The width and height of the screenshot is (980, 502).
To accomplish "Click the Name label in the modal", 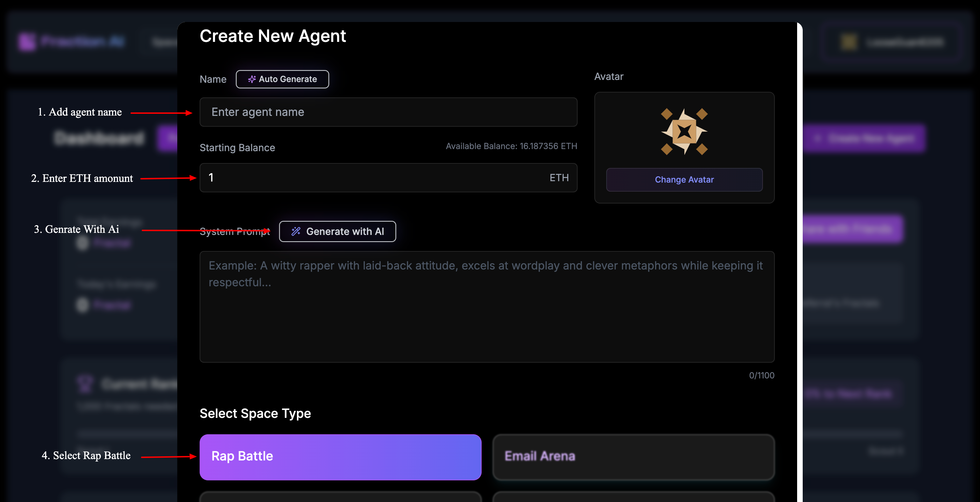I will pos(213,79).
